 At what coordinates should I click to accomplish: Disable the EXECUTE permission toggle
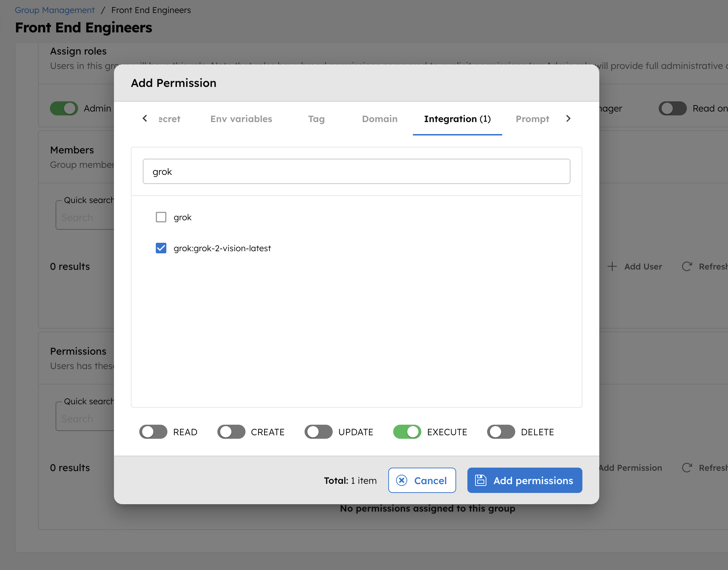point(407,432)
